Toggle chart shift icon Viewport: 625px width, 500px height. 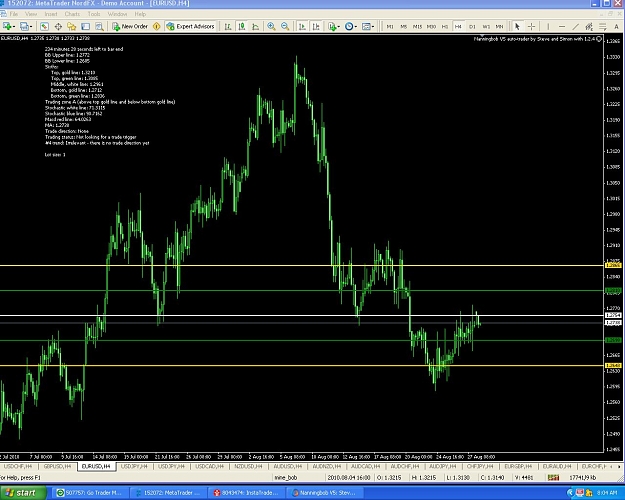[x=316, y=26]
